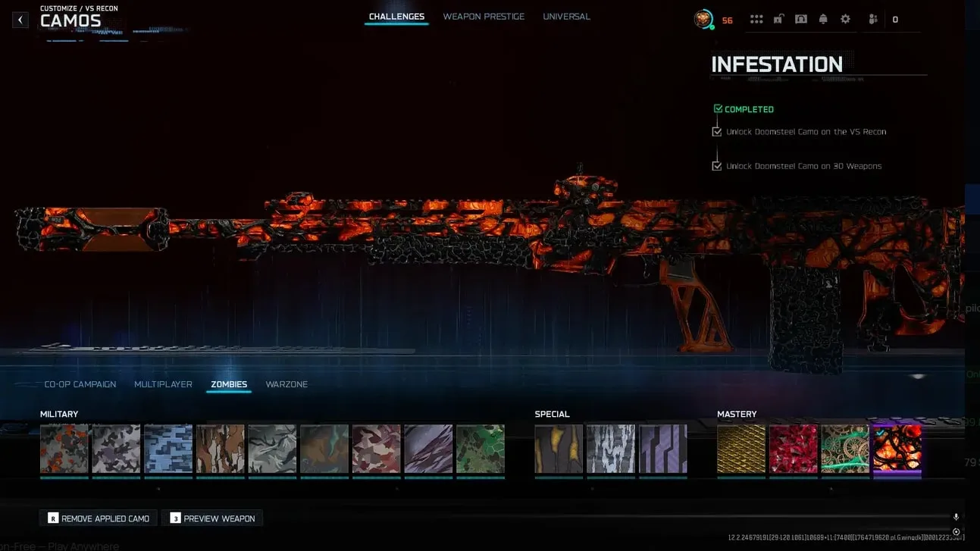The height and width of the screenshot is (551, 980).
Task: Select the brown bark stripe camo
Action: tap(220, 449)
